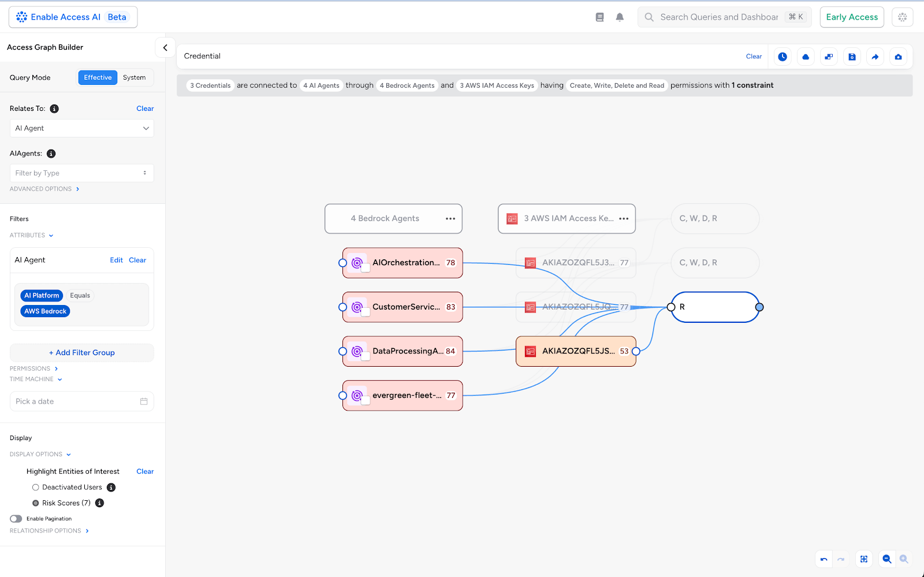The image size is (924, 577).
Task: Select the Effective query mode tab
Action: click(x=98, y=77)
